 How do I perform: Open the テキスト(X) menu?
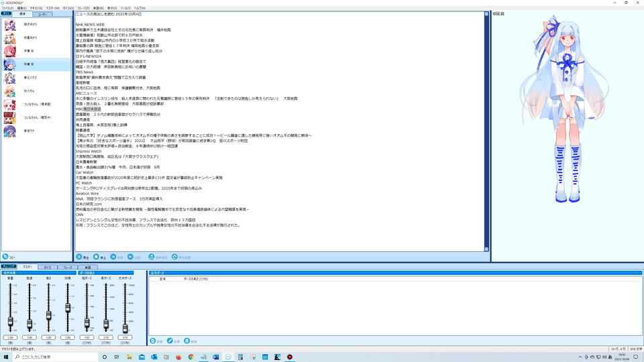click(36, 8)
